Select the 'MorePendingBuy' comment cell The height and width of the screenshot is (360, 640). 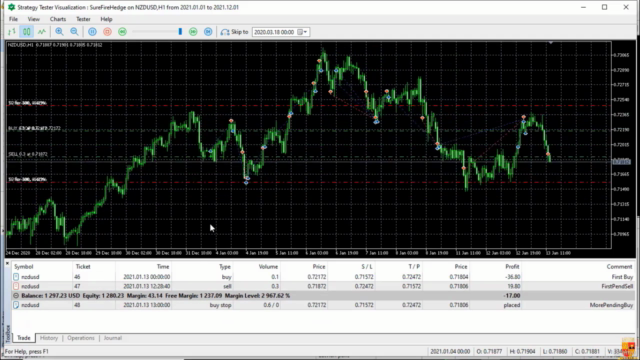pos(611,305)
